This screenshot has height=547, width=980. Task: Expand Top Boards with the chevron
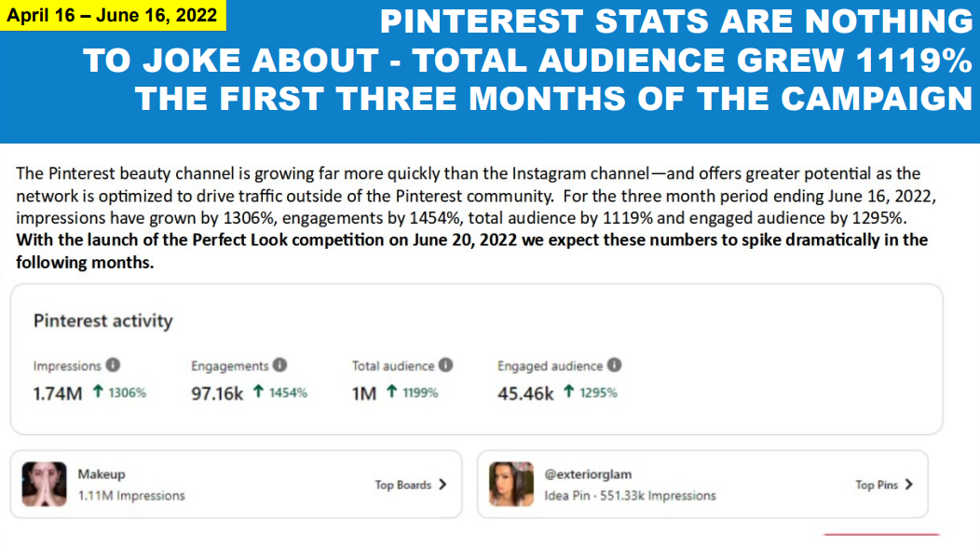(x=443, y=485)
